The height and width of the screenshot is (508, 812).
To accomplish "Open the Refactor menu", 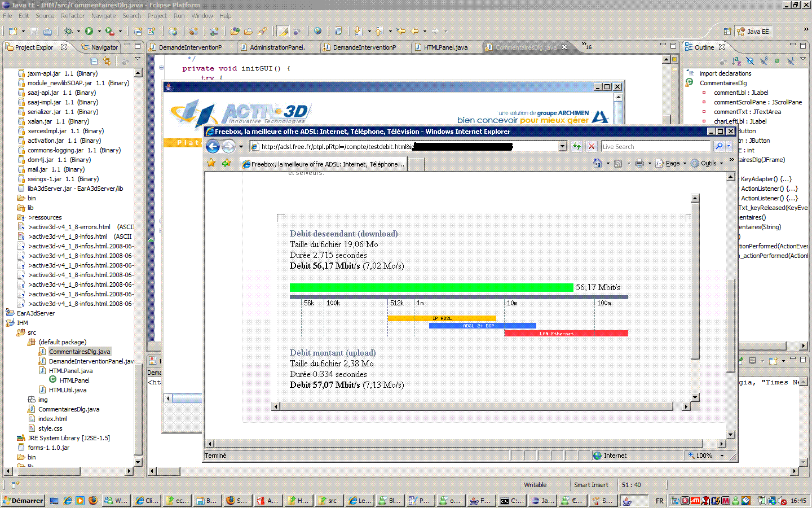I will click(x=73, y=16).
